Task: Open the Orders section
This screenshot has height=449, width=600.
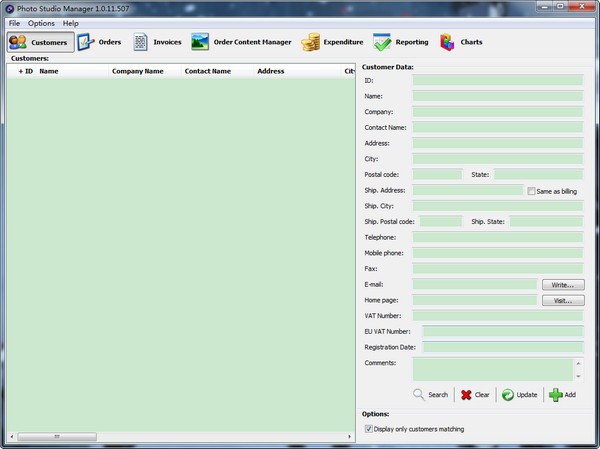Action: (99, 42)
